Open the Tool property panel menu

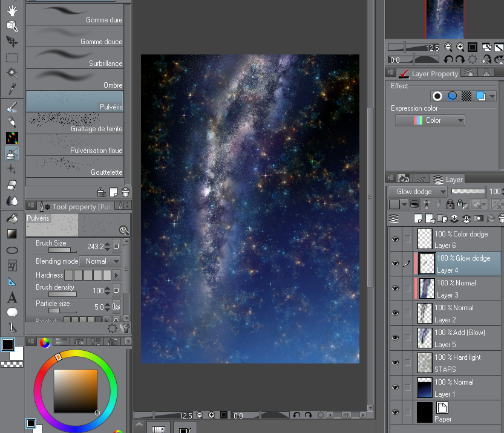pyautogui.click(x=31, y=205)
